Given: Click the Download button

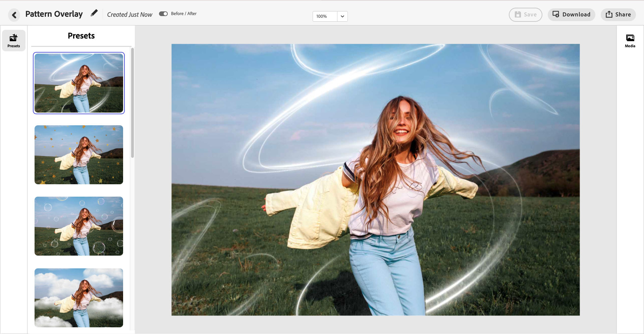Looking at the screenshot, I should (572, 15).
